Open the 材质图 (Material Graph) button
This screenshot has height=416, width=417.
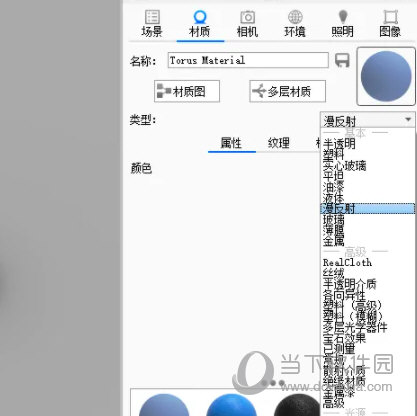point(187,91)
